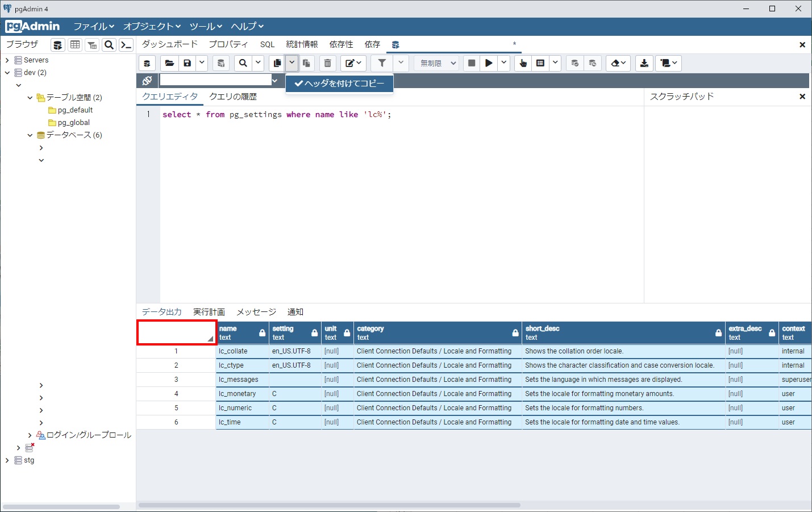The width and height of the screenshot is (812, 512).
Task: Save the current query
Action: [x=187, y=63]
